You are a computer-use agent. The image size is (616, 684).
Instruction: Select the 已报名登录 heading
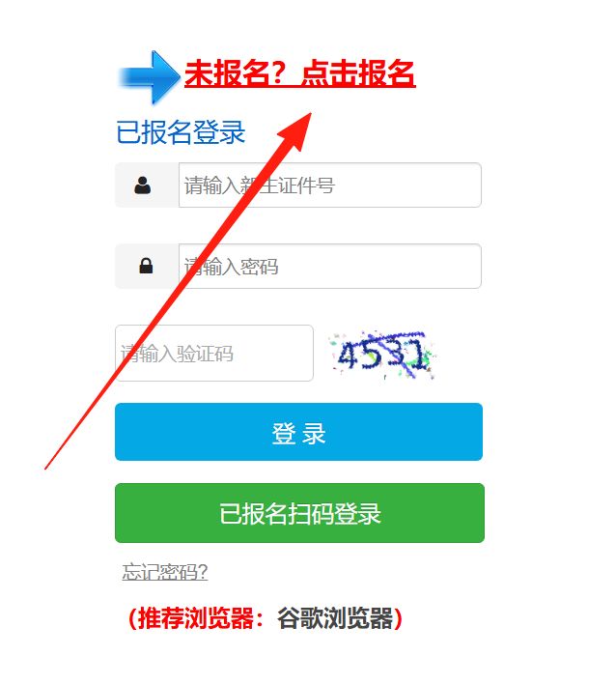tap(181, 131)
